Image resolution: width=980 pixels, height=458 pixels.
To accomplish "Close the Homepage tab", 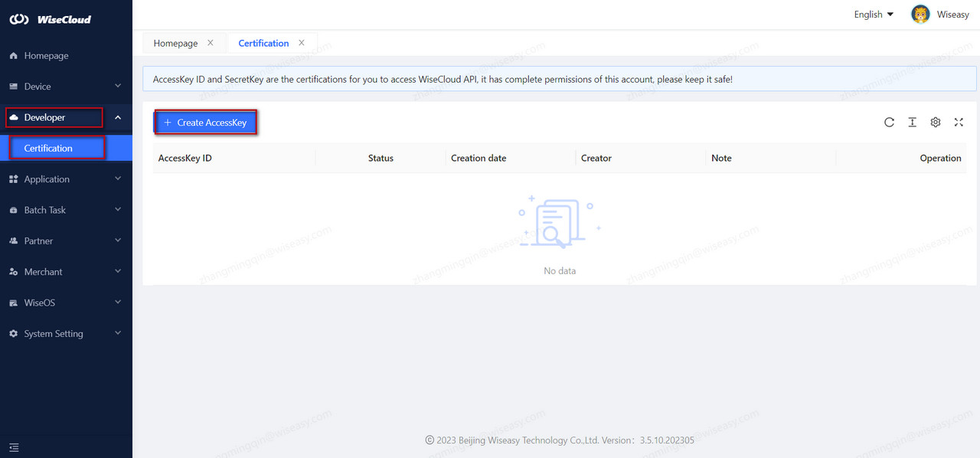I will click(211, 43).
